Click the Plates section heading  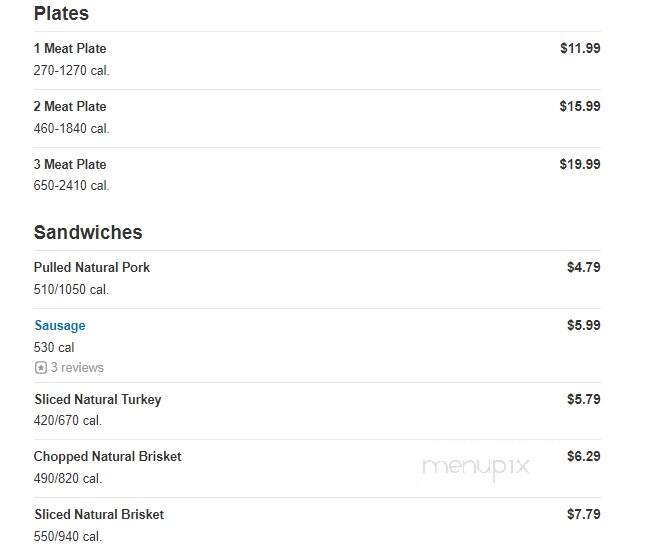(61, 13)
